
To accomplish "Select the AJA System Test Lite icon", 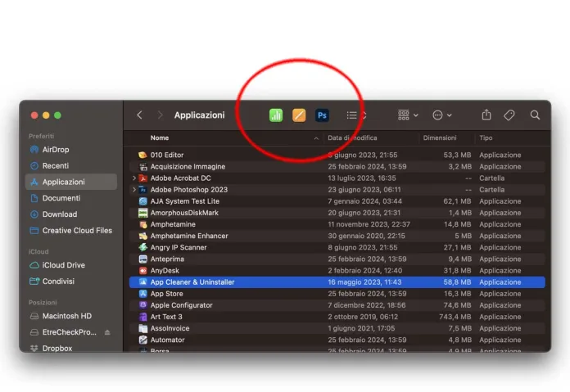I will click(142, 201).
